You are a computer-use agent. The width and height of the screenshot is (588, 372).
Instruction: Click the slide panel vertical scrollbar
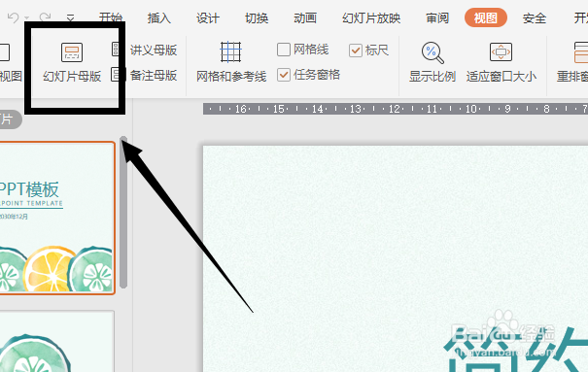pyautogui.click(x=123, y=213)
